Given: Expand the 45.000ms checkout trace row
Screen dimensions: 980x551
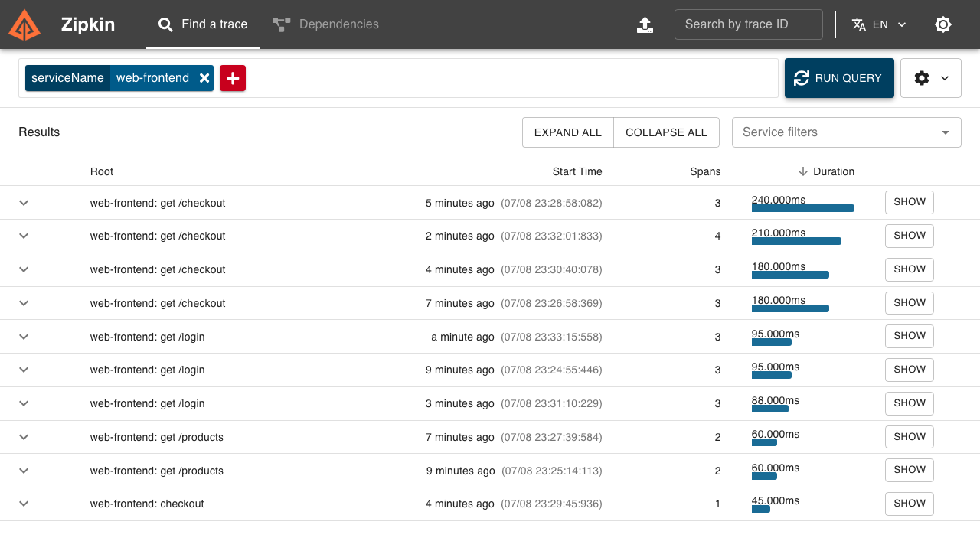Looking at the screenshot, I should click(24, 504).
